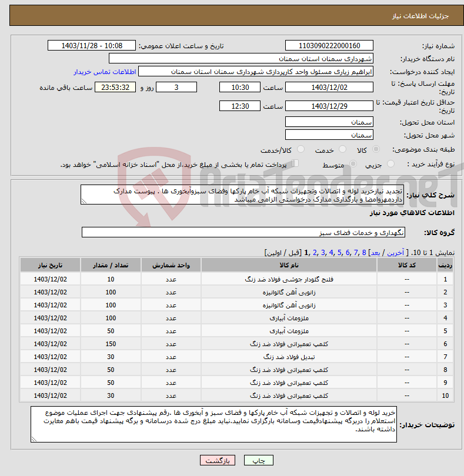The height and width of the screenshot is (476, 464).
Task: Select the کالا/خدمت radio button
Action: click(x=301, y=149)
